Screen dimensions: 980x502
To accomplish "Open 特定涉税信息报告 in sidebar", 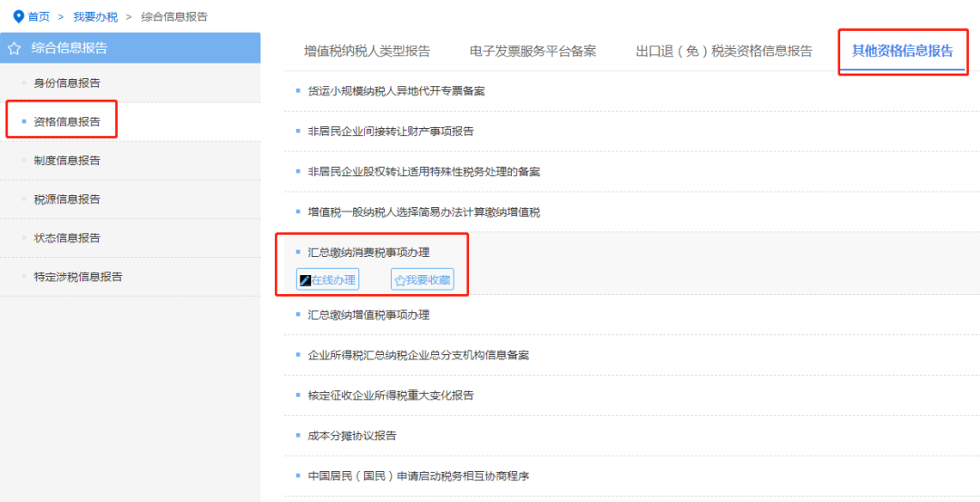I will (x=78, y=277).
